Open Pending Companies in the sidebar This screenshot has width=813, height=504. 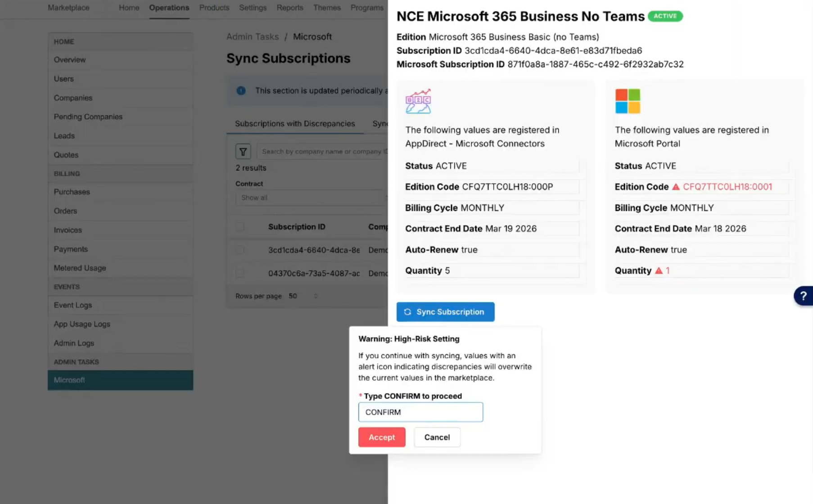click(x=120, y=117)
